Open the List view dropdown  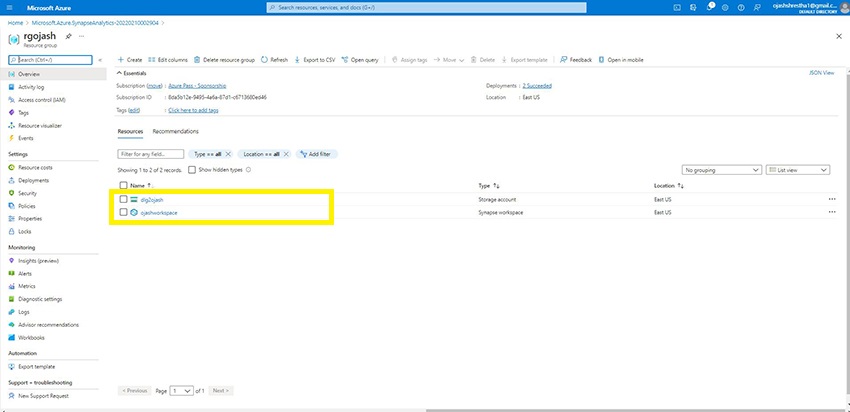click(x=798, y=170)
